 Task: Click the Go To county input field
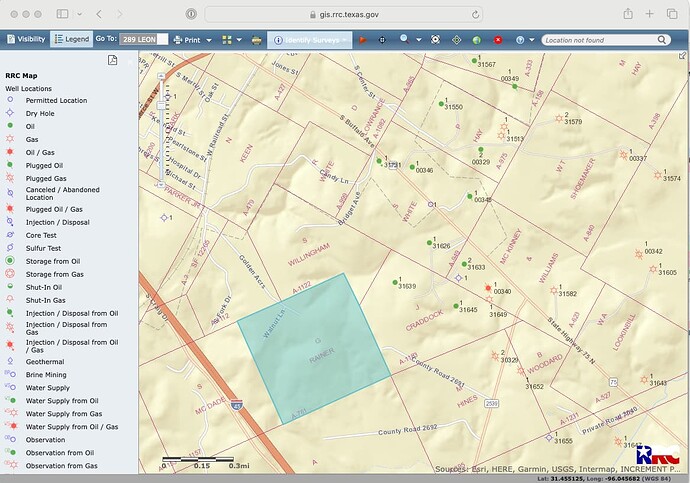143,40
